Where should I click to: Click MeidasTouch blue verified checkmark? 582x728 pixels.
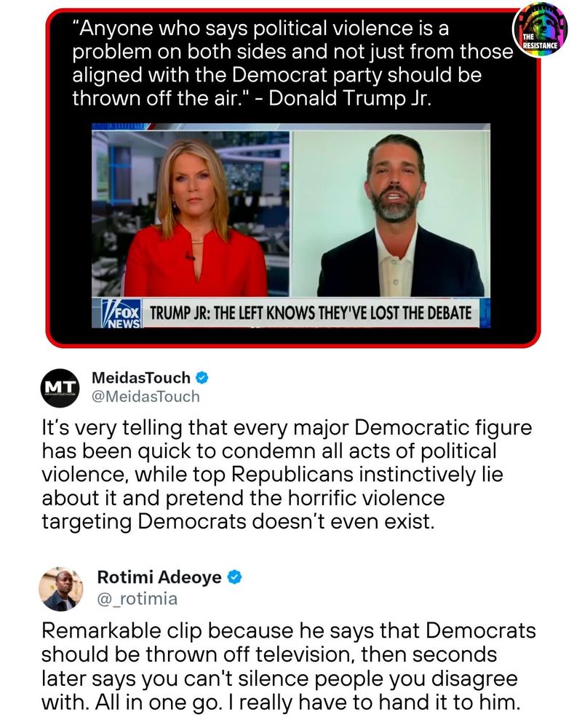pyautogui.click(x=202, y=378)
